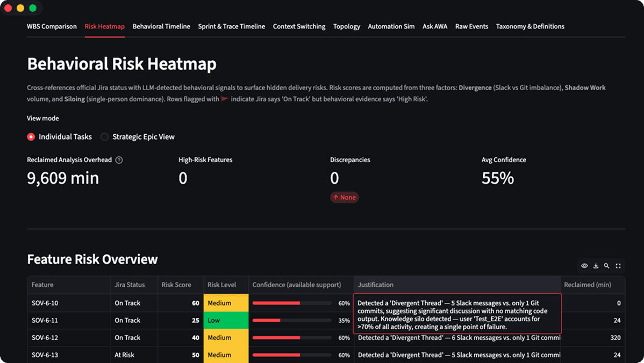Sort by the Risk Score column header
This screenshot has height=363, width=644.
tap(180, 285)
